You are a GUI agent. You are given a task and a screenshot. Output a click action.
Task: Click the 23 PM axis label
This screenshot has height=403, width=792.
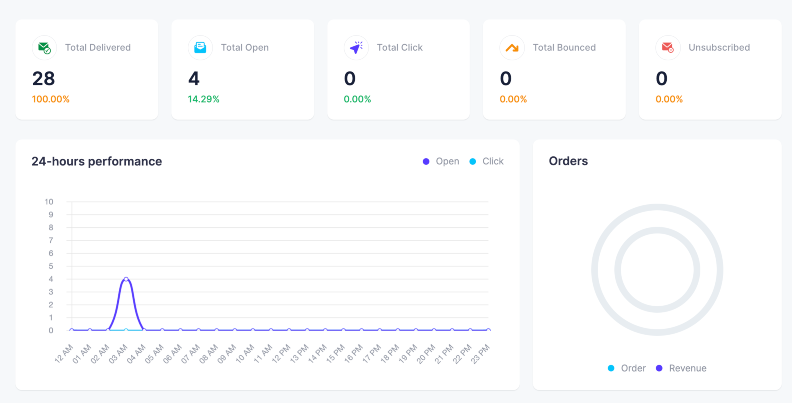[x=481, y=352]
